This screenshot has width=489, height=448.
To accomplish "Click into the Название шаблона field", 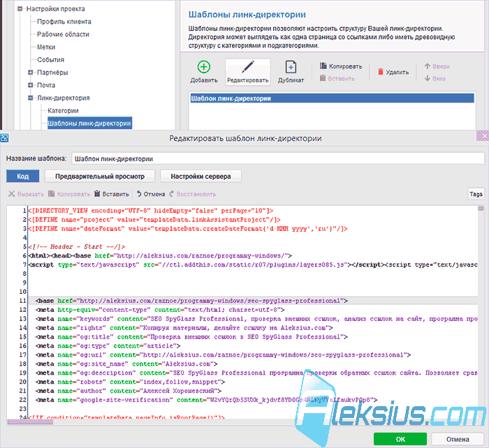I will pyautogui.click(x=278, y=158).
